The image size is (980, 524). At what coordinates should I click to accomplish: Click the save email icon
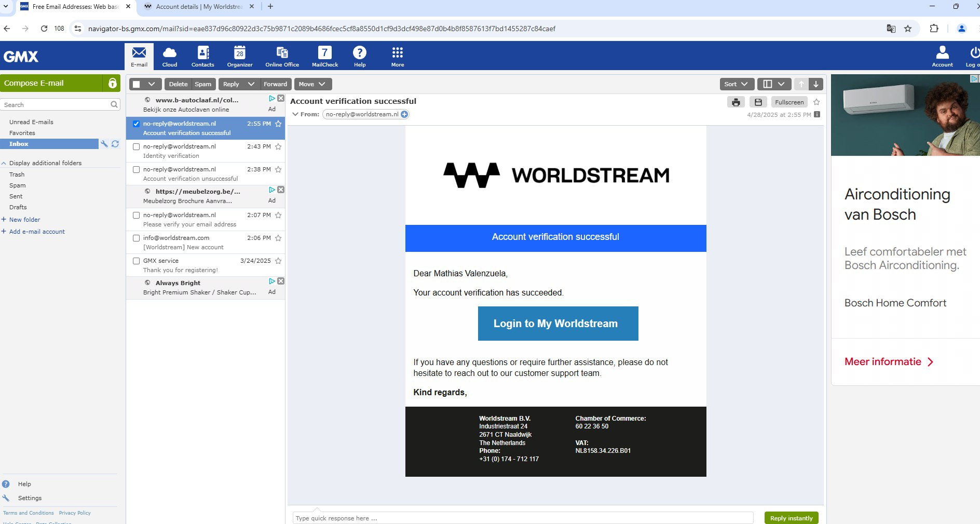[758, 102]
